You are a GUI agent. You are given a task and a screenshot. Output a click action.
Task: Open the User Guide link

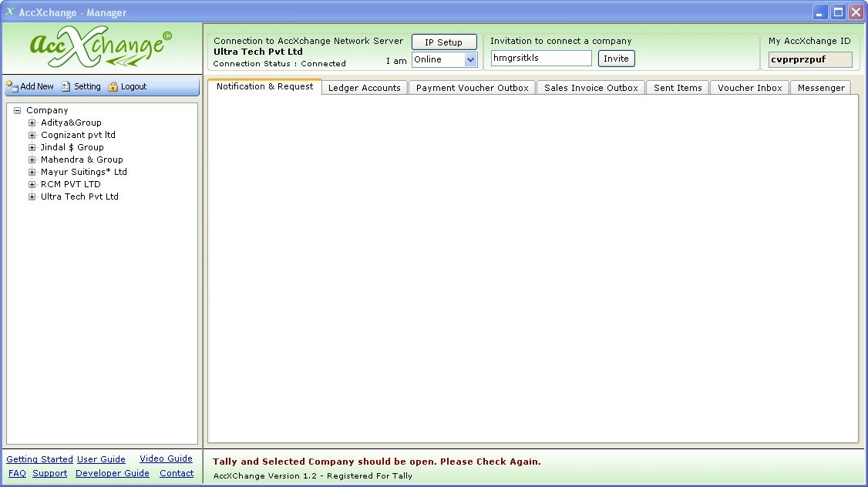click(x=101, y=459)
